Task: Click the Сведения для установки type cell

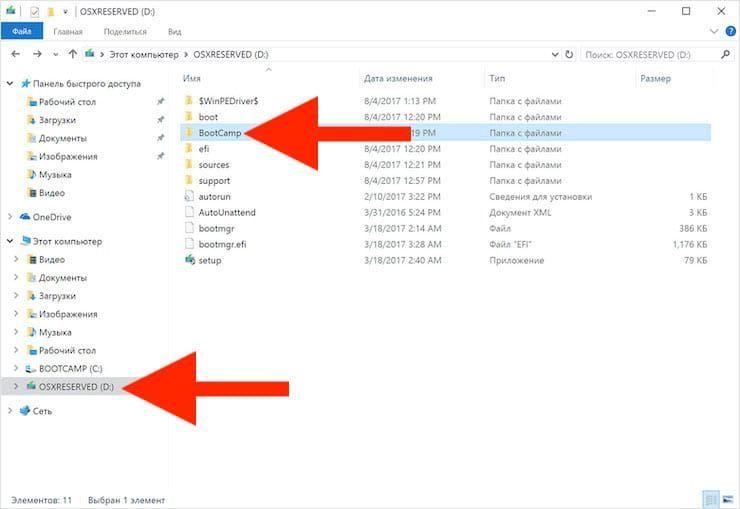Action: click(x=540, y=197)
